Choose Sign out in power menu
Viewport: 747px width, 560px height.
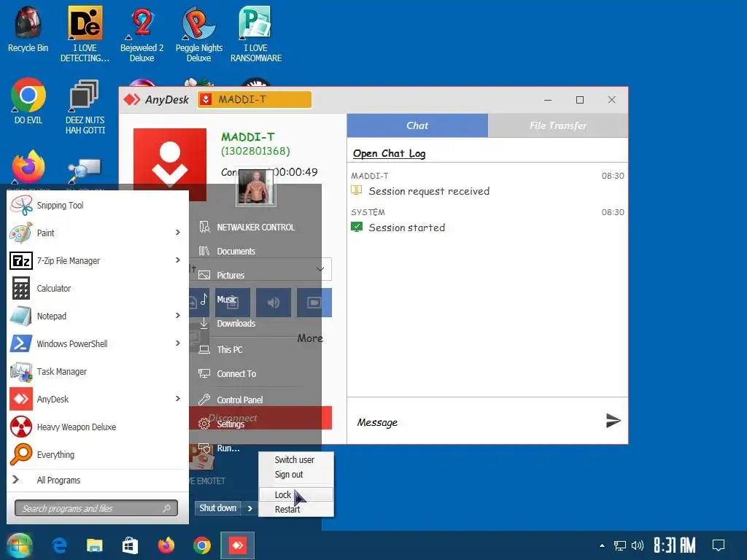[x=295, y=475]
